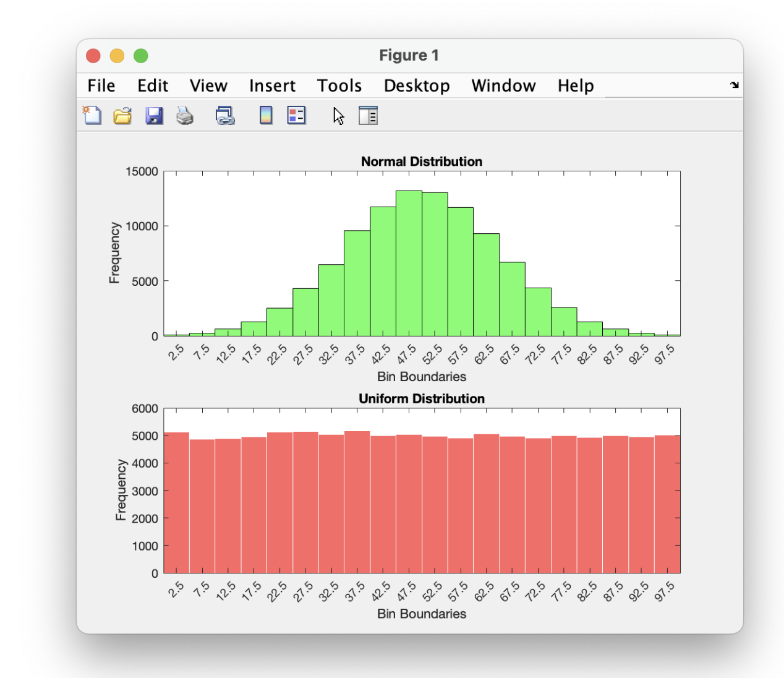Open the View menu
784x678 pixels.
(208, 85)
